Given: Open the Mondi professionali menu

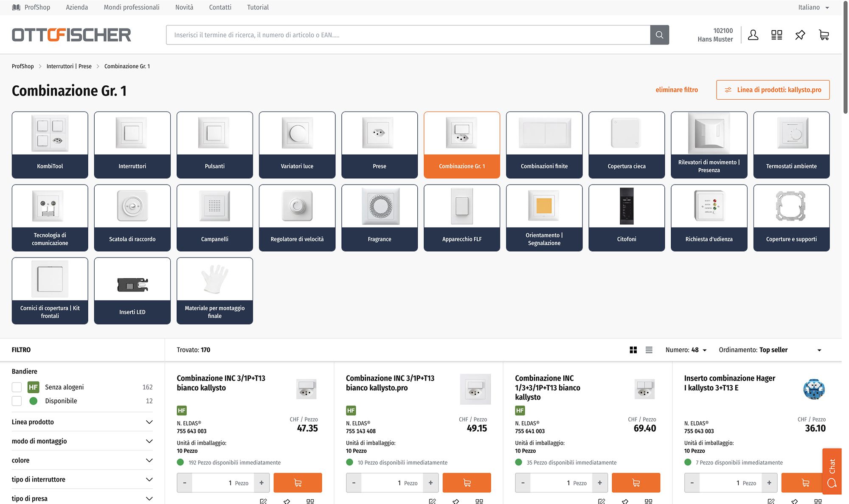Looking at the screenshot, I should (132, 7).
